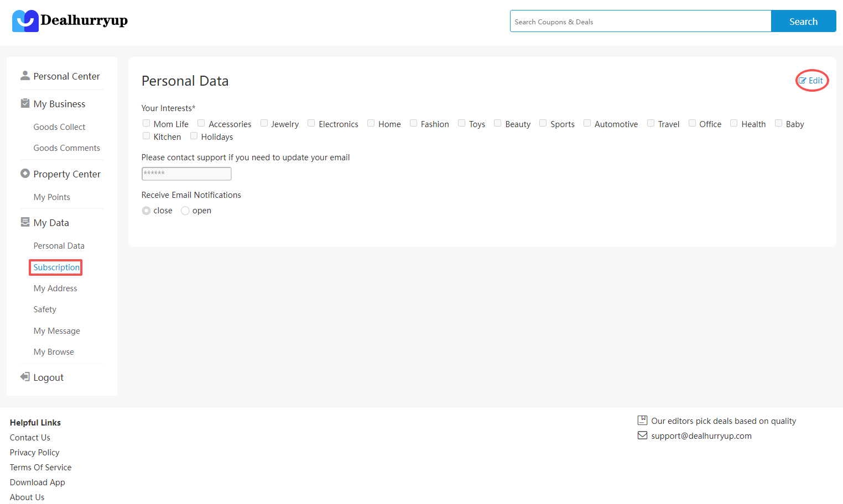The image size is (843, 504).
Task: Enable the Baby checkbox
Action: coord(779,123)
